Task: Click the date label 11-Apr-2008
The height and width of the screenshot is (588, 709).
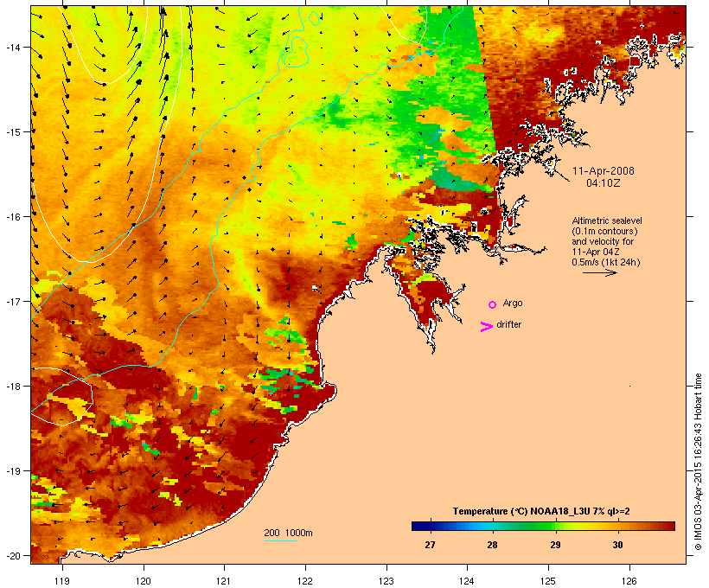Action: coord(604,171)
